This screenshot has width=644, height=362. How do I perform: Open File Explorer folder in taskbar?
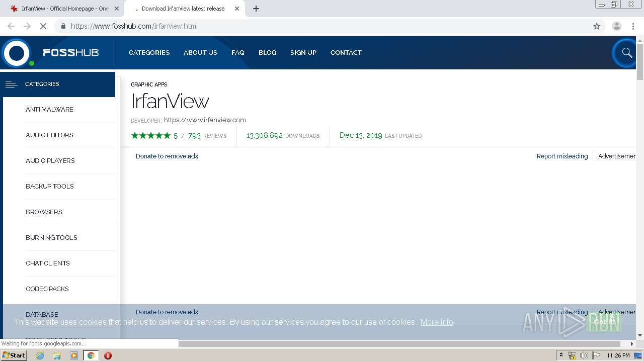click(x=57, y=355)
